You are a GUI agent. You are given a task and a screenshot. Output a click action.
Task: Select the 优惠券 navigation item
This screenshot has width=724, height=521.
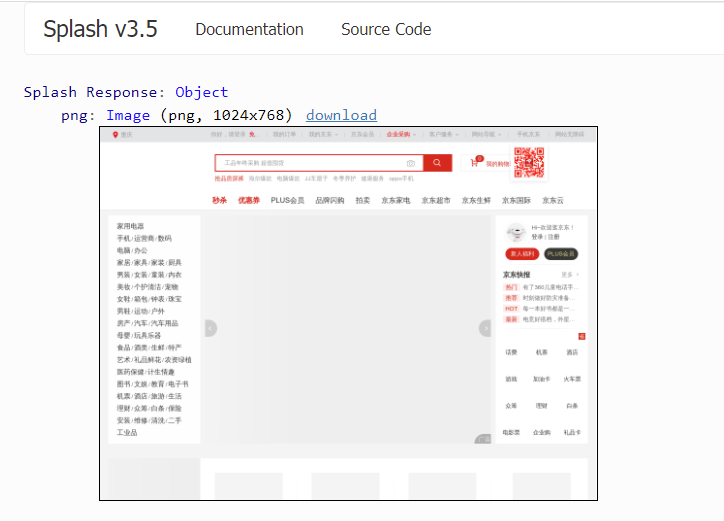248,200
